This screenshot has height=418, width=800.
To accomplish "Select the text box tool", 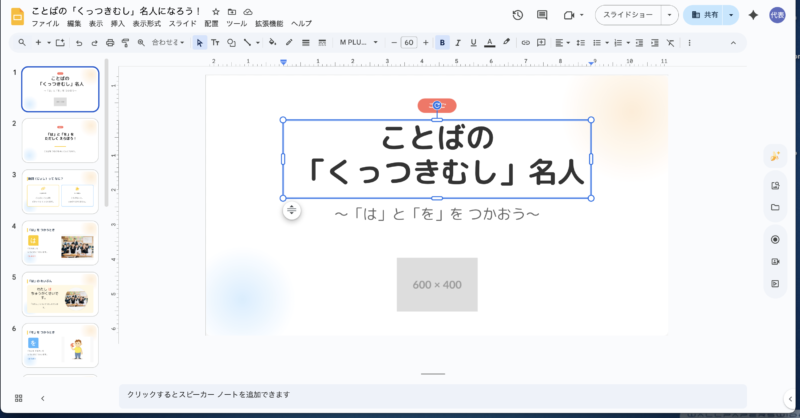I will 216,43.
